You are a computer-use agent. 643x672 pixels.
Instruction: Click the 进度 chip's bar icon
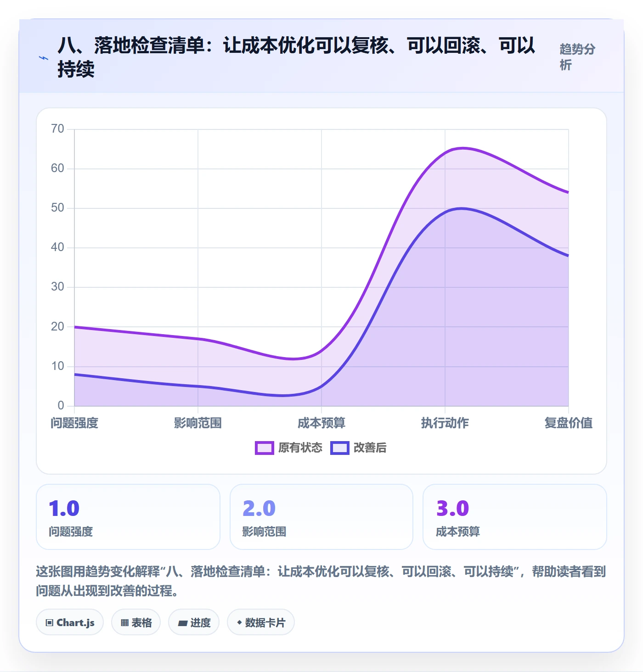183,623
